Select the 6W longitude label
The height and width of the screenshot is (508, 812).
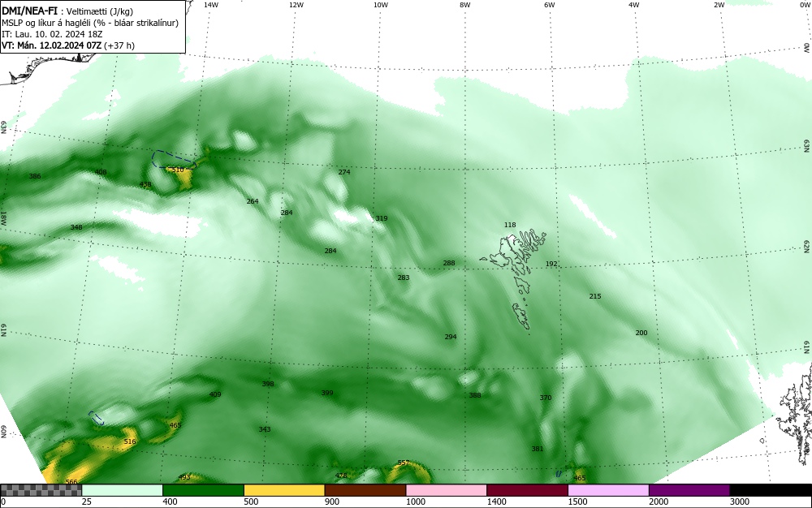coord(550,5)
